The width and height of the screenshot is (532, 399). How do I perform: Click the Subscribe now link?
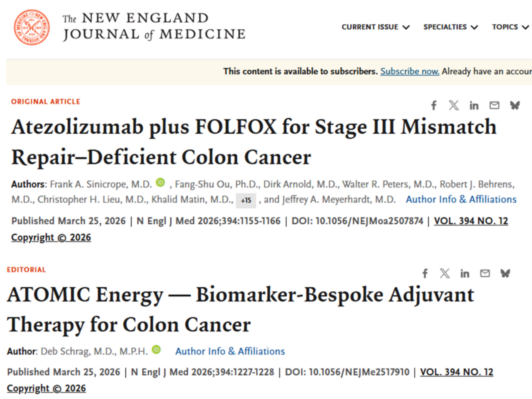[410, 71]
